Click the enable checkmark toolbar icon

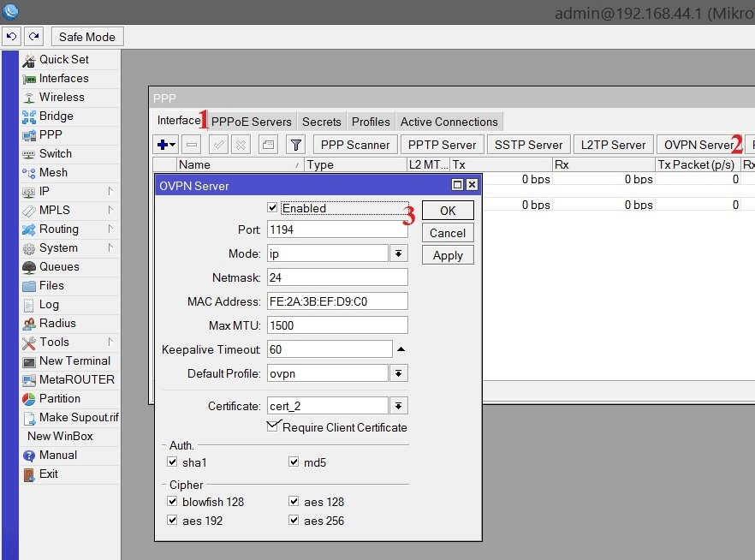pyautogui.click(x=218, y=145)
